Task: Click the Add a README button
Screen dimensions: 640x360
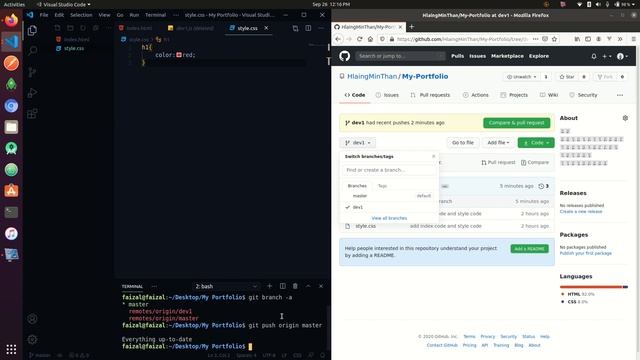Action: tap(529, 249)
